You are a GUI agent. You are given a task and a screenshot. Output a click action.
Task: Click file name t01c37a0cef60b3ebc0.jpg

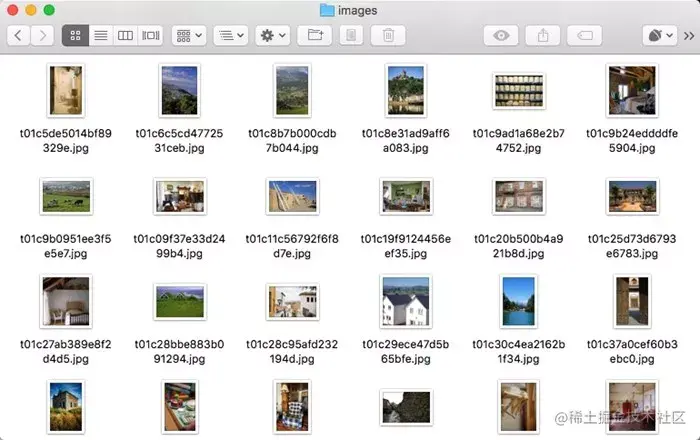632,352
